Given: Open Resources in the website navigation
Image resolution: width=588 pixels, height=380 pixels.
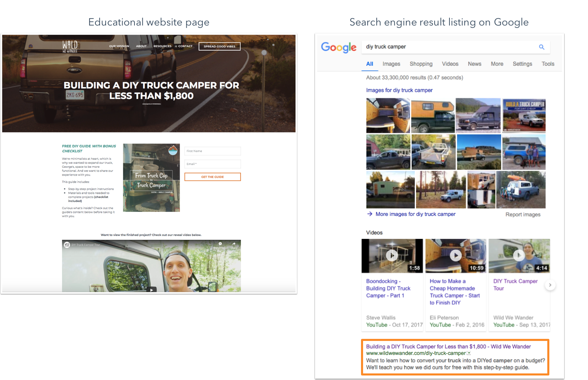Looking at the screenshot, I should click(x=162, y=46).
